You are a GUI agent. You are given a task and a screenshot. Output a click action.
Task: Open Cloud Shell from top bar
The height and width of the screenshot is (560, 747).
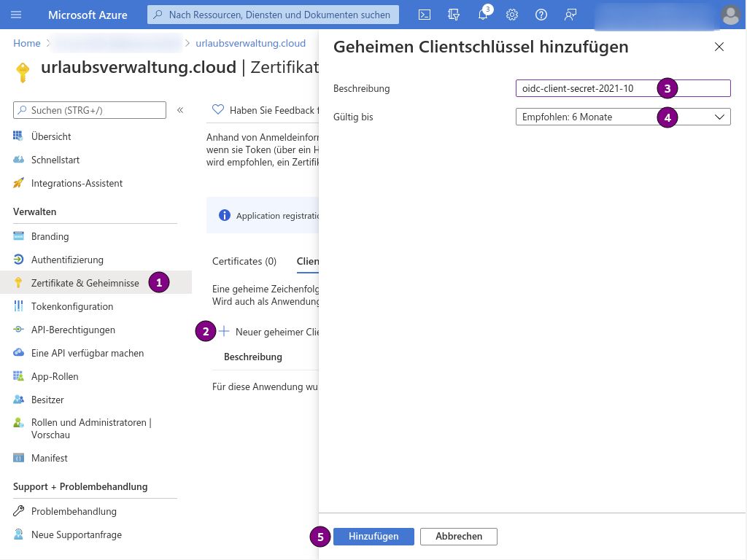424,15
